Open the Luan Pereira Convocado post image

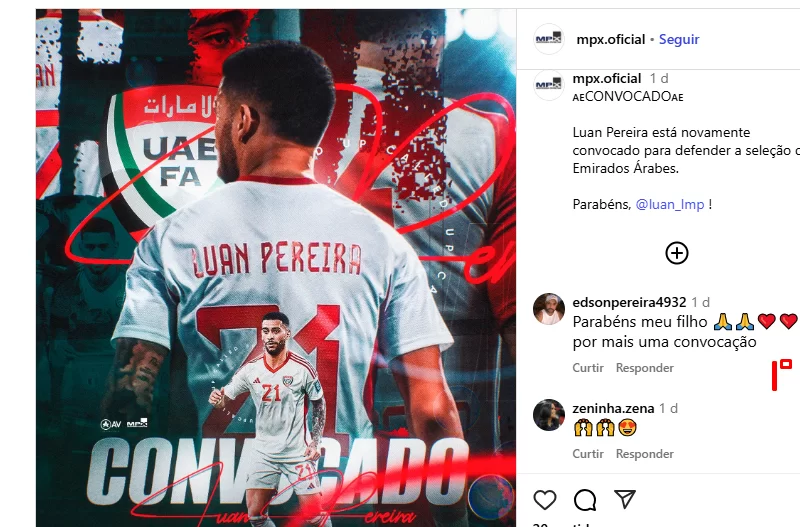coord(276,268)
